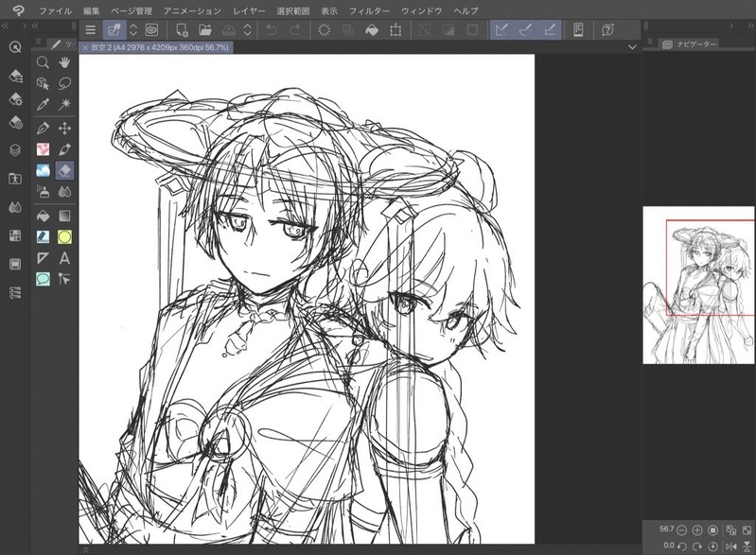Screen dimensions: 756x555
Task: Click the Navigator canvas preview thumbnail
Action: pos(698,286)
